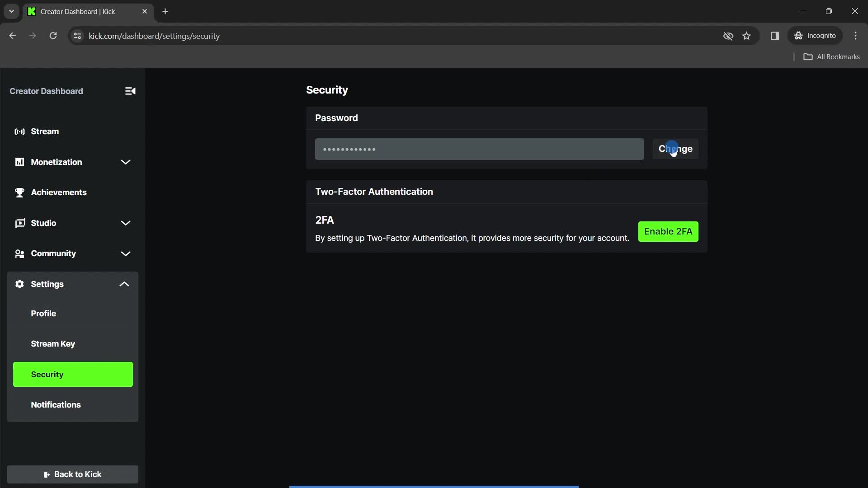
Task: Select Profile settings menu item
Action: pos(43,313)
